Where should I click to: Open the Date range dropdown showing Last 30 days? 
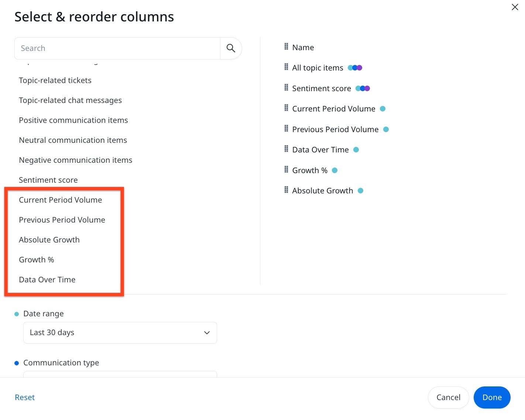120,333
